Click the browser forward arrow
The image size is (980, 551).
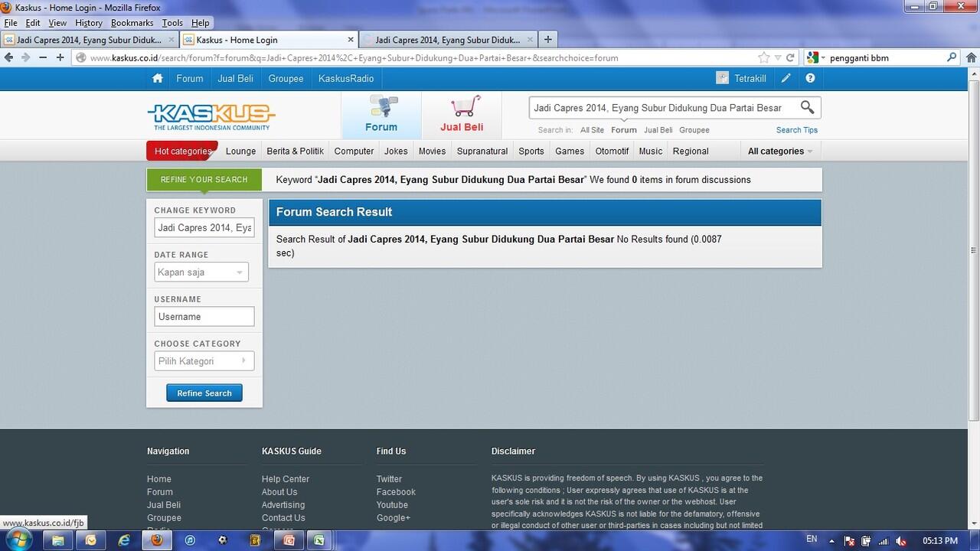click(26, 57)
